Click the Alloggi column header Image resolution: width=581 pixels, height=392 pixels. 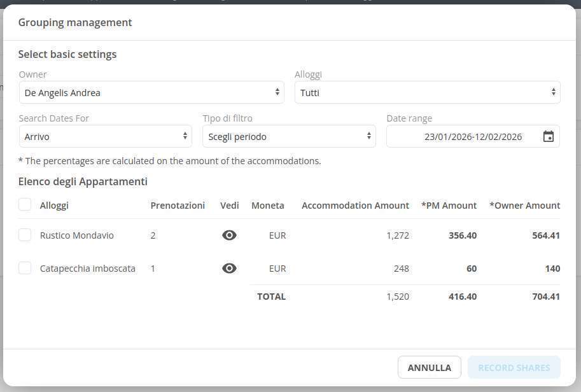click(x=54, y=206)
